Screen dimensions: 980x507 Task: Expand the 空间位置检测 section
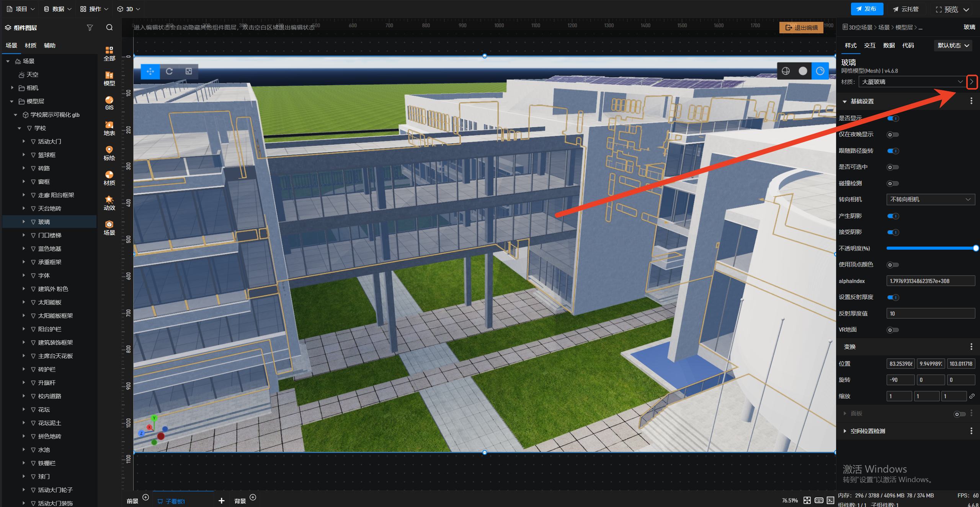(867, 431)
